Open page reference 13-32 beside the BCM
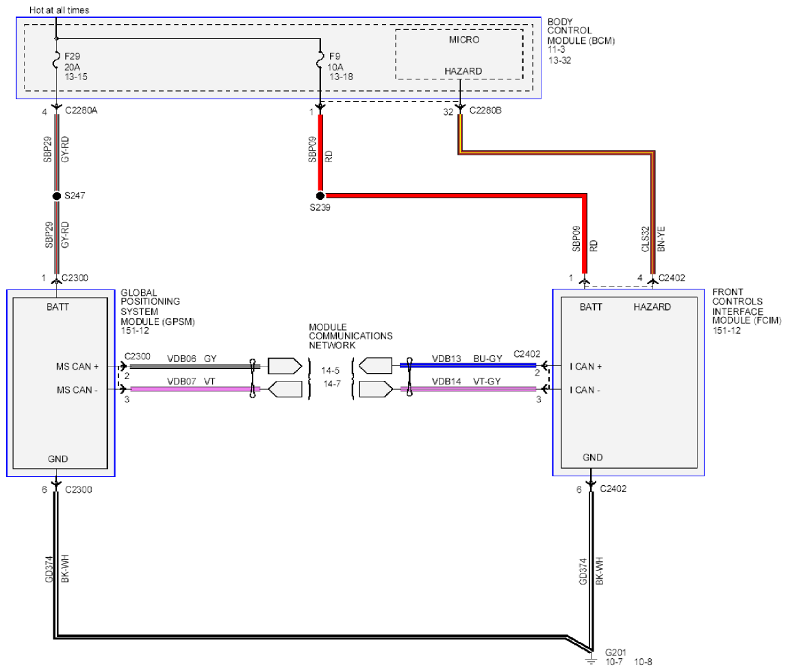Screen dimensions: 788x672 pos(559,60)
